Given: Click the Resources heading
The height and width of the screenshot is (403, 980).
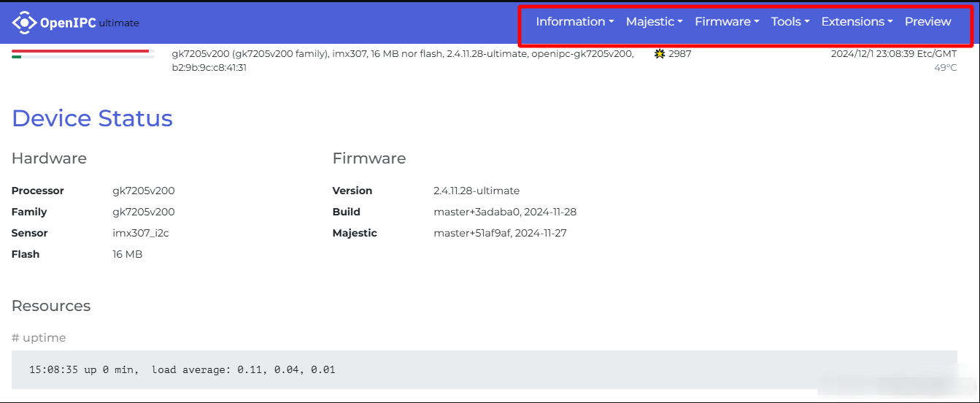Looking at the screenshot, I should coord(51,306).
